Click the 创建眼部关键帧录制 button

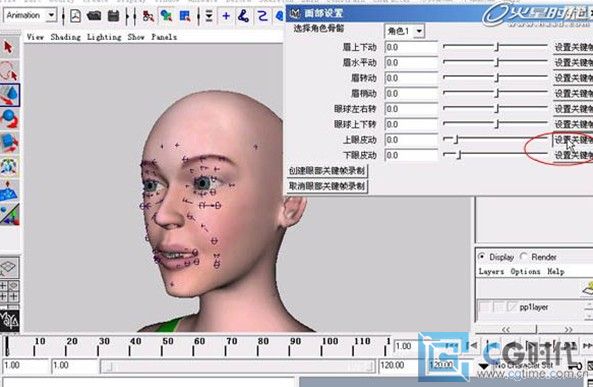(x=327, y=171)
